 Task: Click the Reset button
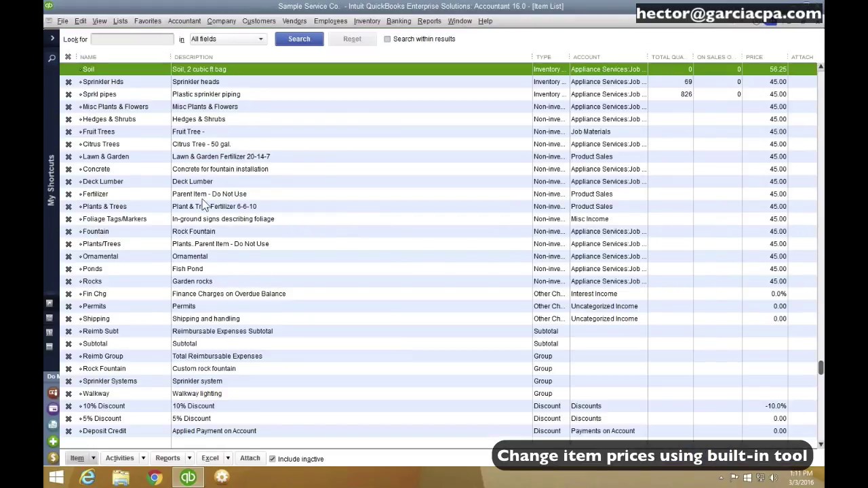(x=352, y=39)
